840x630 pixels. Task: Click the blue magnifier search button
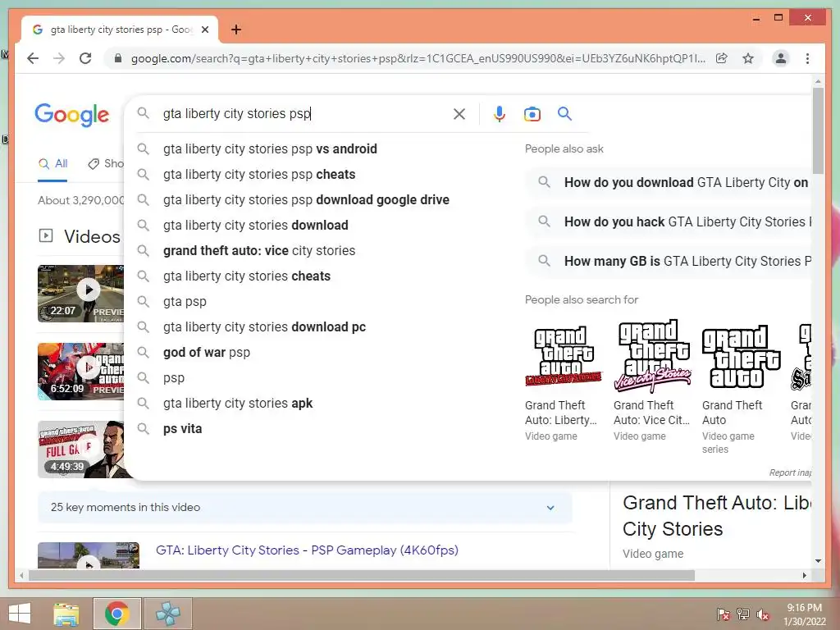click(564, 113)
